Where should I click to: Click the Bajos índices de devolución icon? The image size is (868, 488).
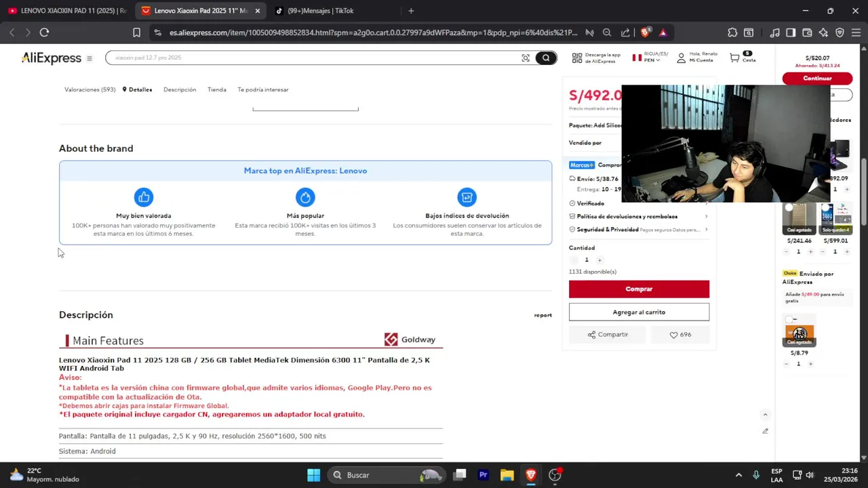[x=467, y=197]
